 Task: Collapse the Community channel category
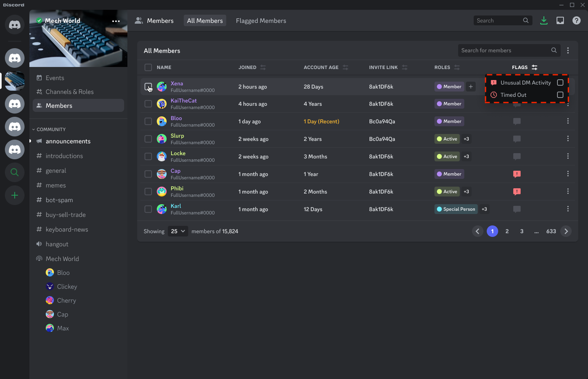click(33, 129)
